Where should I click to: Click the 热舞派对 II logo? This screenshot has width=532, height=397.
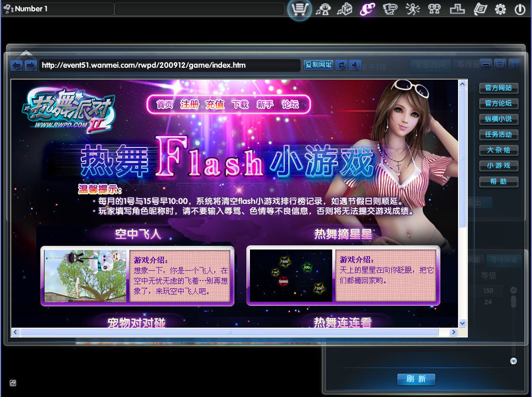pos(69,111)
